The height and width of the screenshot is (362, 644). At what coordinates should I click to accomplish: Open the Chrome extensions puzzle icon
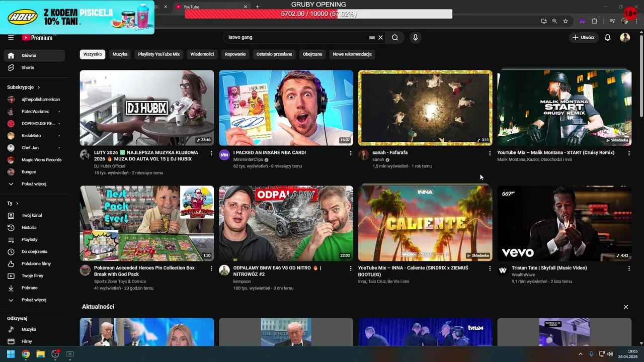(595, 21)
